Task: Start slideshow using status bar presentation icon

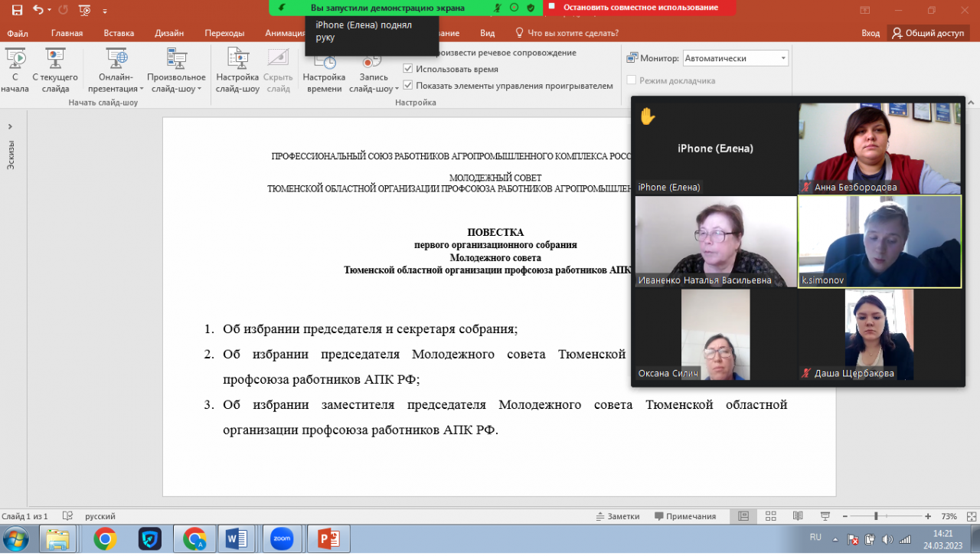Action: point(825,516)
